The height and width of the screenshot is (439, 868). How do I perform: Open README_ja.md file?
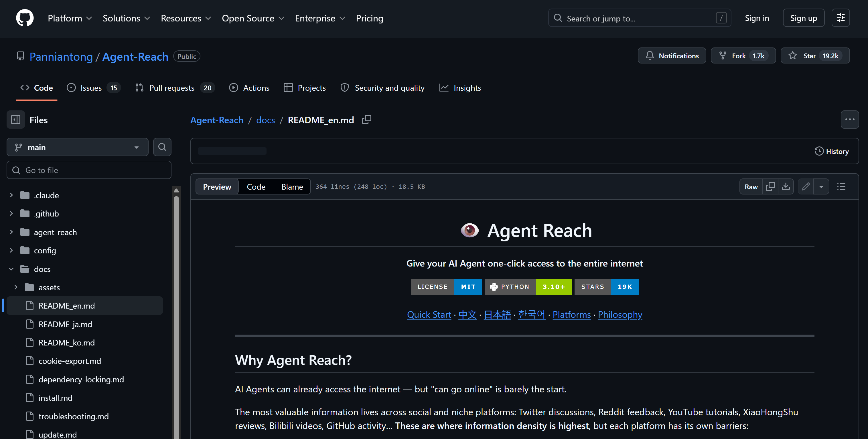click(65, 324)
